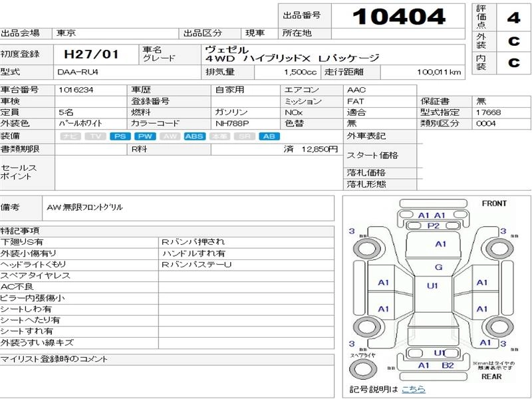Click the blue AB equipment badge
The image size is (532, 399).
pyautogui.click(x=269, y=136)
